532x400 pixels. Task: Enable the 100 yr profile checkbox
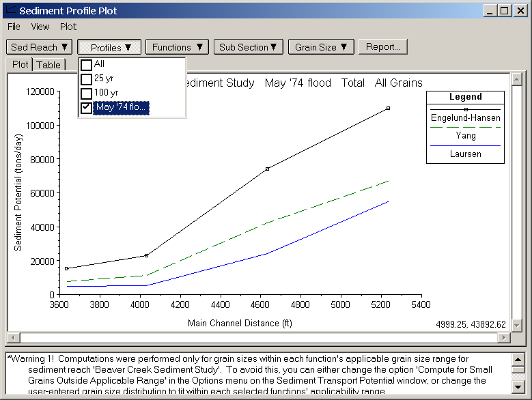(x=87, y=93)
